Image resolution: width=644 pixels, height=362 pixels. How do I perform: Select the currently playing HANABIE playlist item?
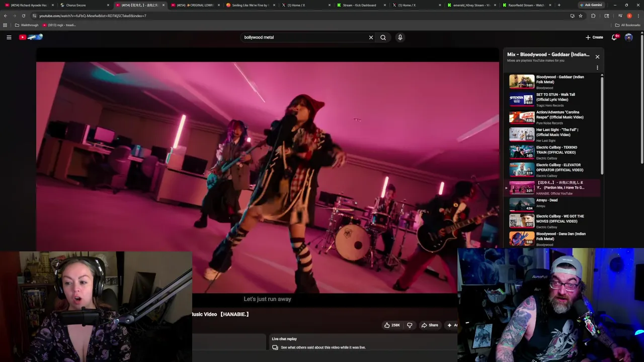tap(552, 188)
